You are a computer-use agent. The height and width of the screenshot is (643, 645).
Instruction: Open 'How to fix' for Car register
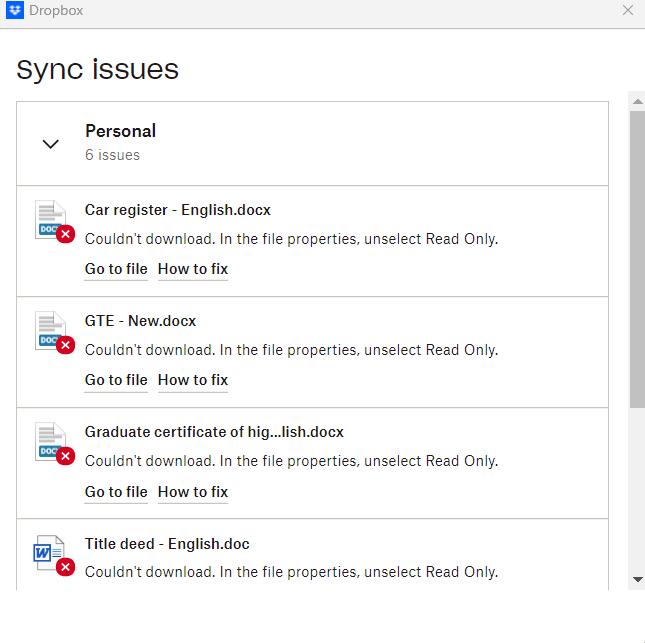pos(193,269)
